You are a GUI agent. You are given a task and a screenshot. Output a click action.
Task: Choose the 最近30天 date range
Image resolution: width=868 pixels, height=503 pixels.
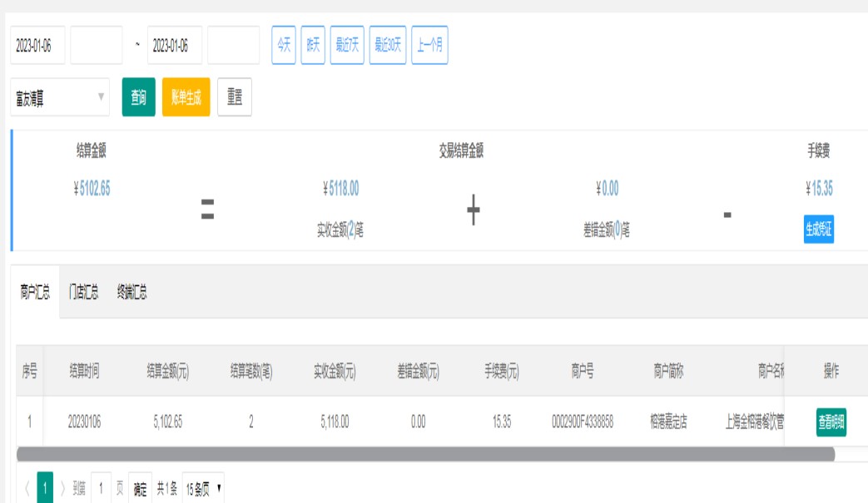388,46
